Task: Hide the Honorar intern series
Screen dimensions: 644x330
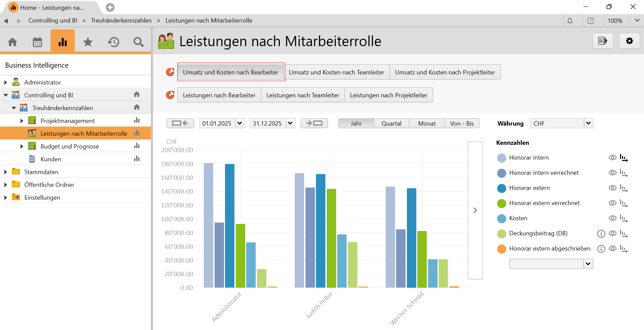Action: 612,158
